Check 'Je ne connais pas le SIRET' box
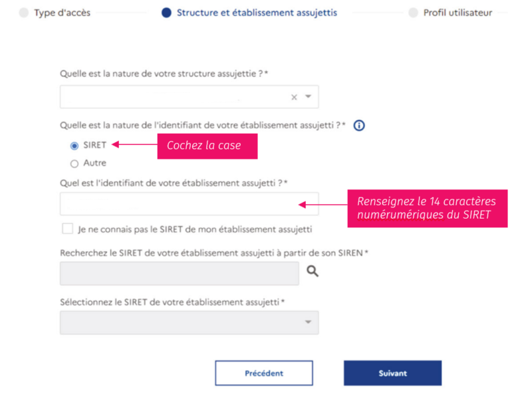532x410 pixels. click(67, 229)
